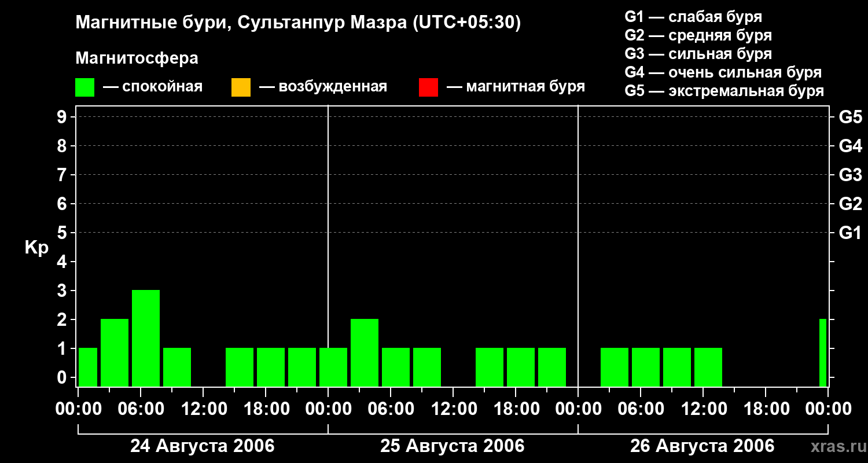Click the 00:00 label starting 24 August
Viewport: 868px width, 463px height.
[x=78, y=409]
